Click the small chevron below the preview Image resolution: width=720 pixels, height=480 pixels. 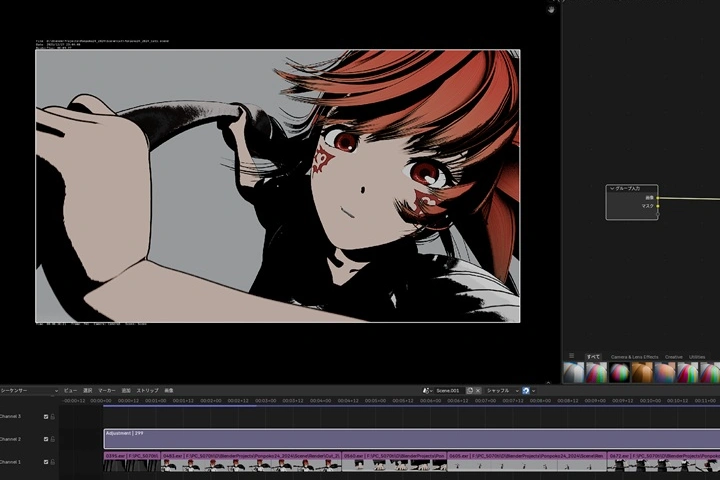548,382
